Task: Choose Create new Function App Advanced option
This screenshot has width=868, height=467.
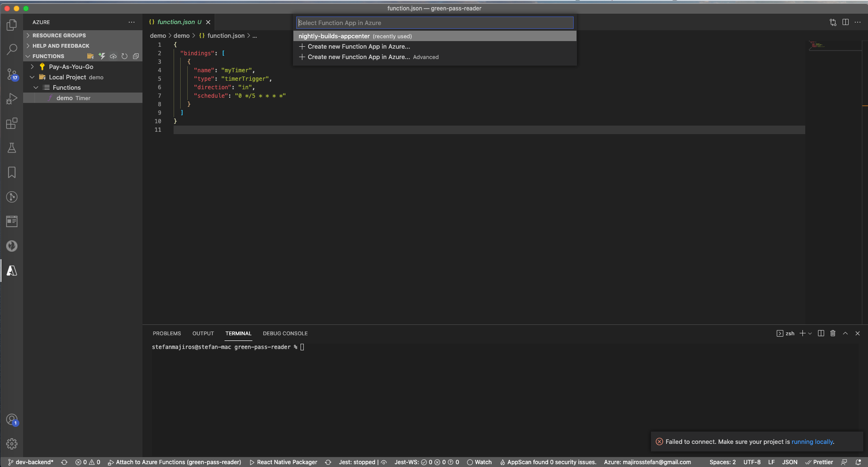Action: point(434,57)
